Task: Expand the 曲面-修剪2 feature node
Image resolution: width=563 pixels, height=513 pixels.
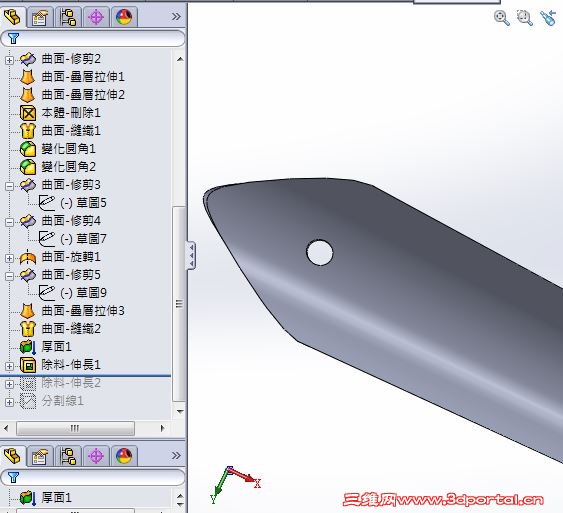Action: click(9, 60)
